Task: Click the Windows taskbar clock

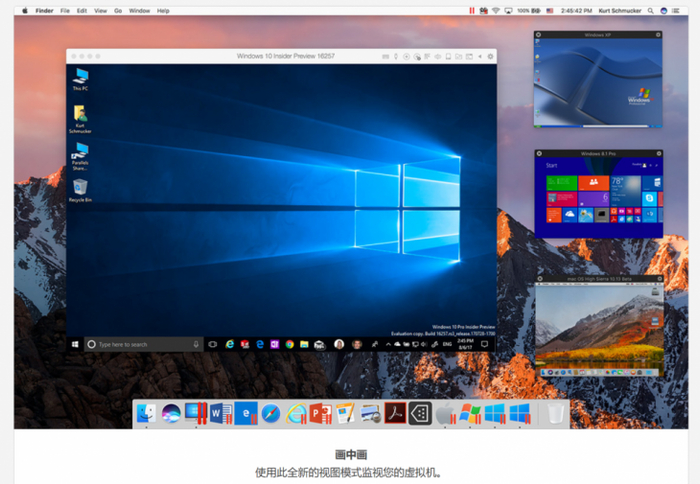Action: [465, 344]
